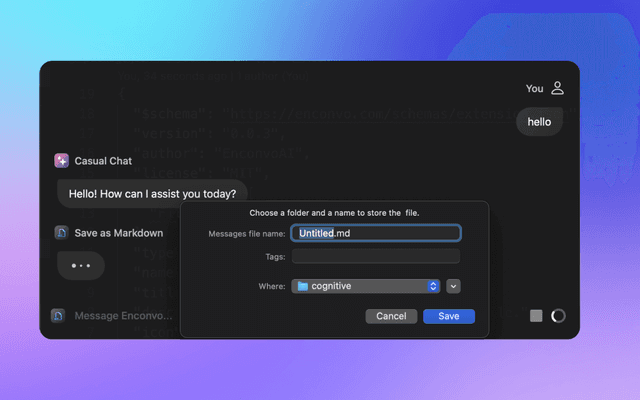Click the Enconvo icon beside message input

coord(58,316)
